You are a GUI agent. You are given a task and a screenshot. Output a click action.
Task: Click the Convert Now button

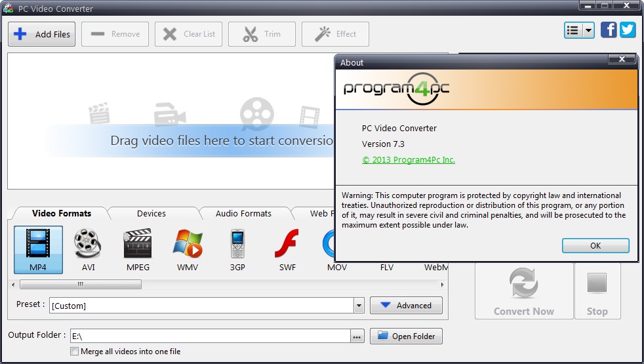pyautogui.click(x=524, y=291)
